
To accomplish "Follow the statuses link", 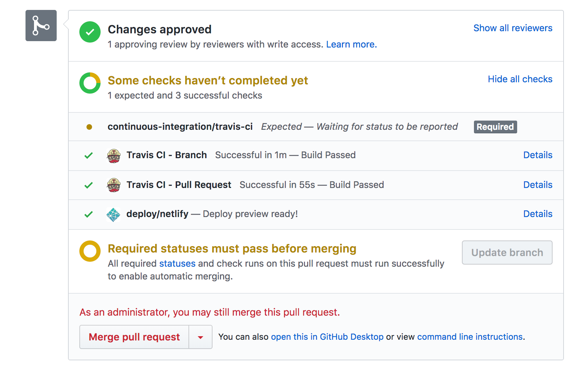I will (177, 264).
